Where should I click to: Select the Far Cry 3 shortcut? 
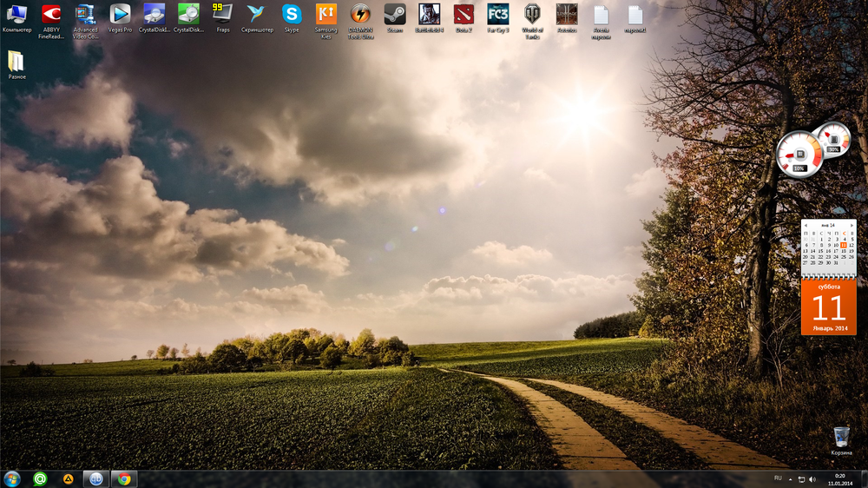pyautogui.click(x=497, y=15)
